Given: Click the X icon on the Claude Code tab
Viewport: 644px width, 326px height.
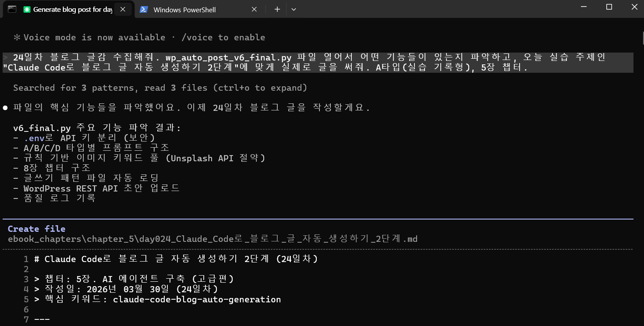Looking at the screenshot, I should tap(123, 9).
